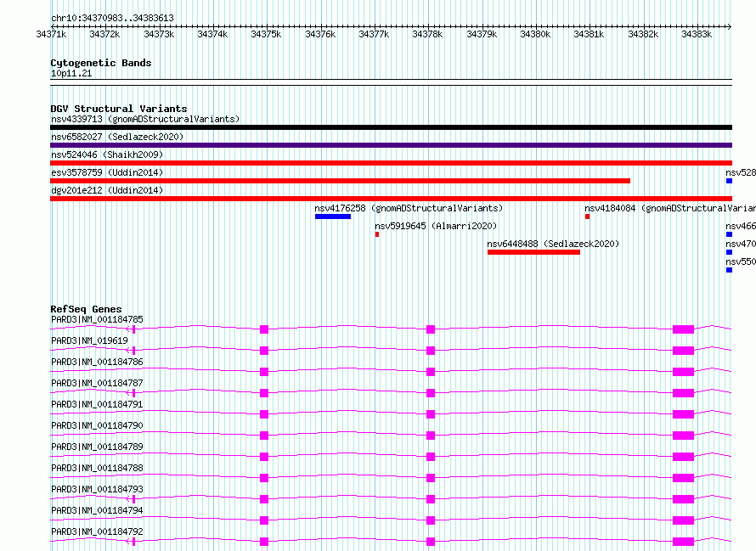
Task: Open the PARD3|NM_001184786 transcript label
Action: pyautogui.click(x=97, y=362)
